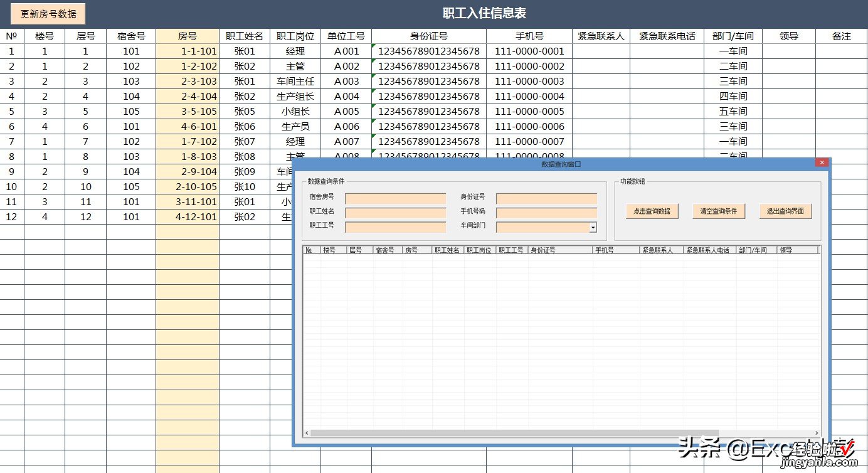Image resolution: width=868 pixels, height=473 pixels.
Task: Select the 车间主任 position cell
Action: 295,82
